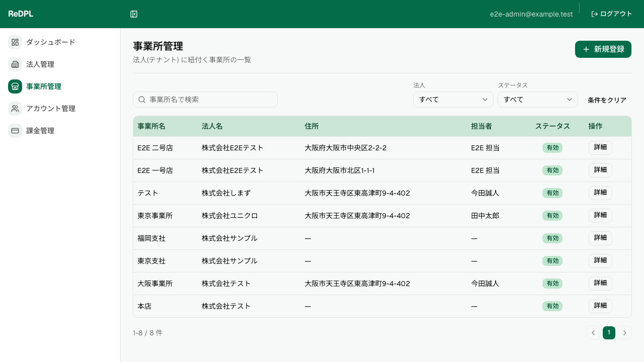Screen dimensions: 644x362
Task: Click the e2e-admin@example.test account email
Action: pyautogui.click(x=531, y=14)
